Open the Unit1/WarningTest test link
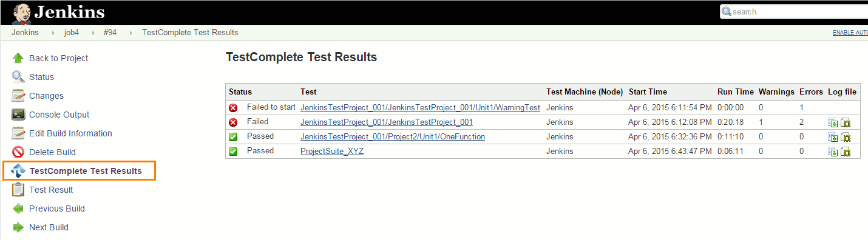This screenshot has width=868, height=240. (420, 107)
